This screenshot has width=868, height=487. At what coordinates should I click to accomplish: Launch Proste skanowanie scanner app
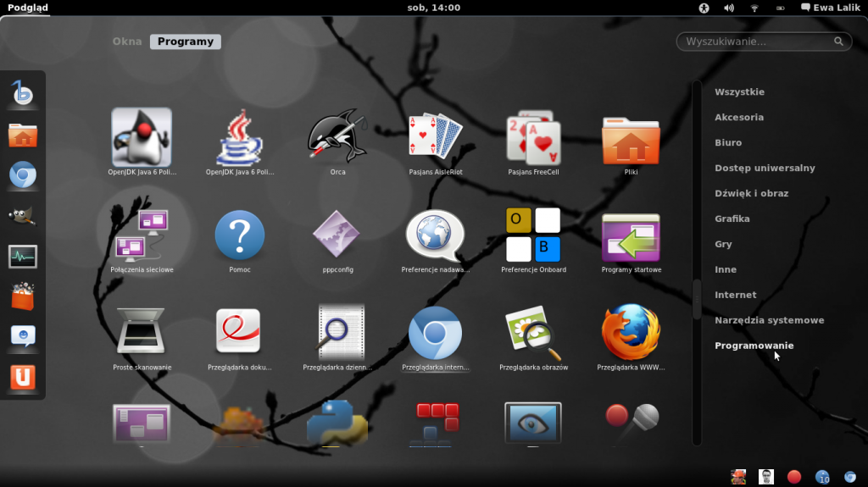pos(142,330)
